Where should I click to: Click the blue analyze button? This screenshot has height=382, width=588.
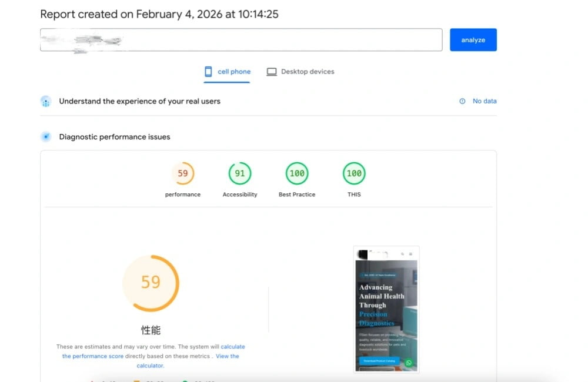pos(473,39)
